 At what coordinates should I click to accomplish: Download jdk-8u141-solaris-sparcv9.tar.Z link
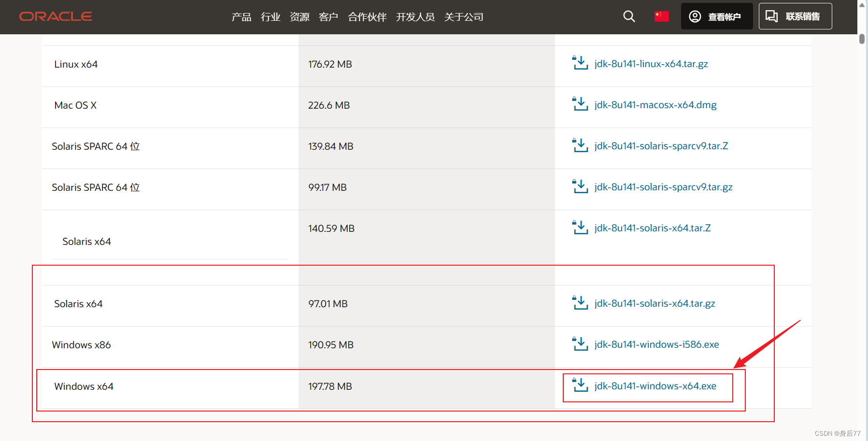tap(661, 146)
